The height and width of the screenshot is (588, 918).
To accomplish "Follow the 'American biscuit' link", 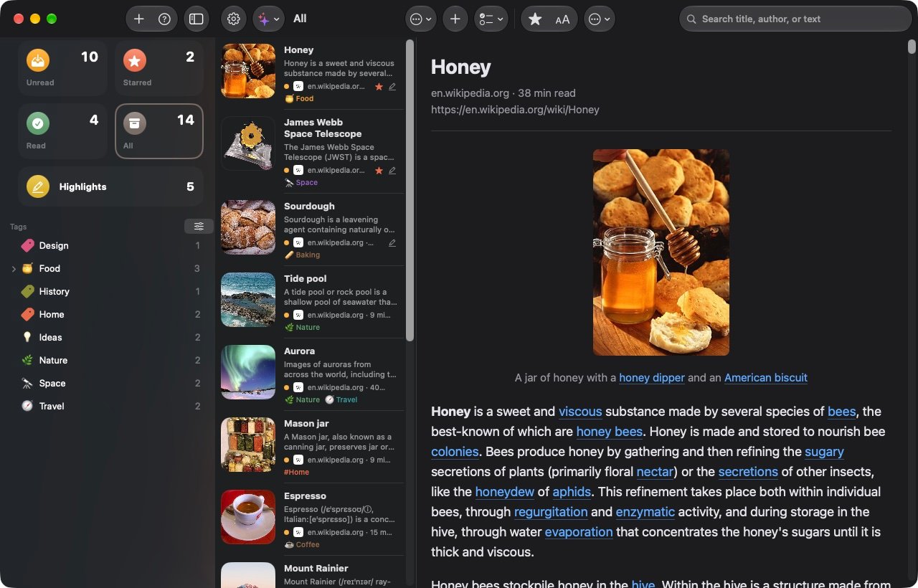I will (x=766, y=378).
